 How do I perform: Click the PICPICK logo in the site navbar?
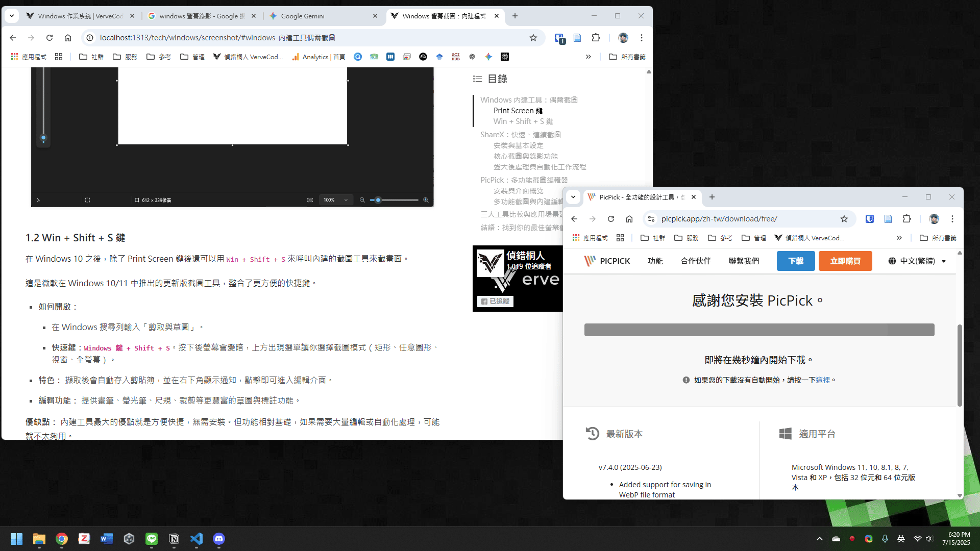[607, 261]
